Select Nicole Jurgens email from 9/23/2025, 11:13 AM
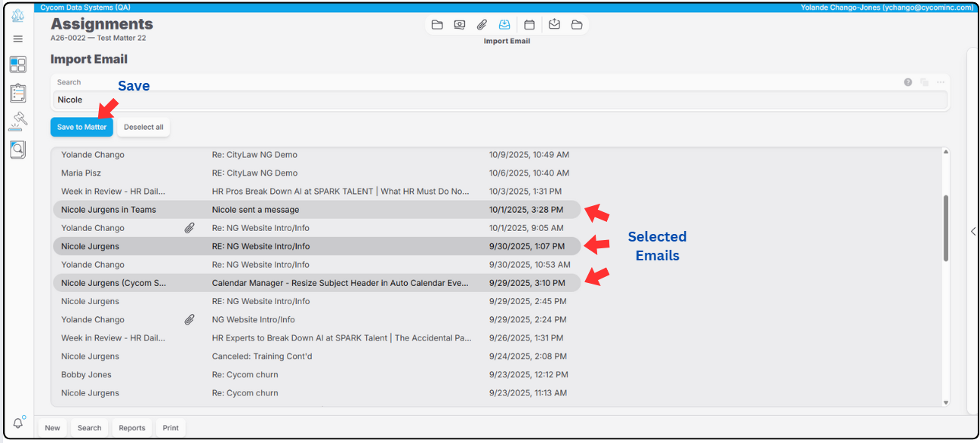 tap(317, 392)
